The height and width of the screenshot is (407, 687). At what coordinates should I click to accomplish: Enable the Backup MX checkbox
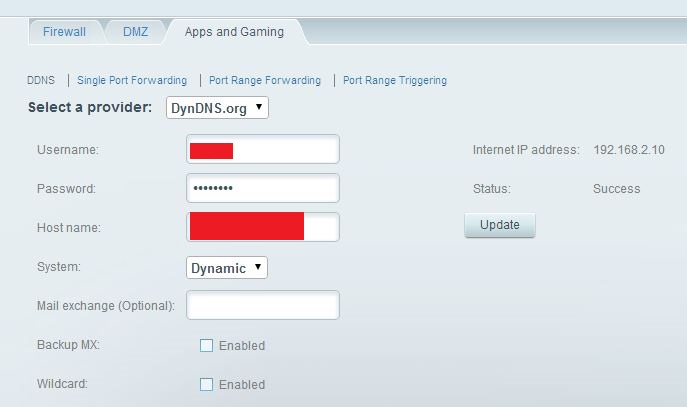tap(206, 345)
